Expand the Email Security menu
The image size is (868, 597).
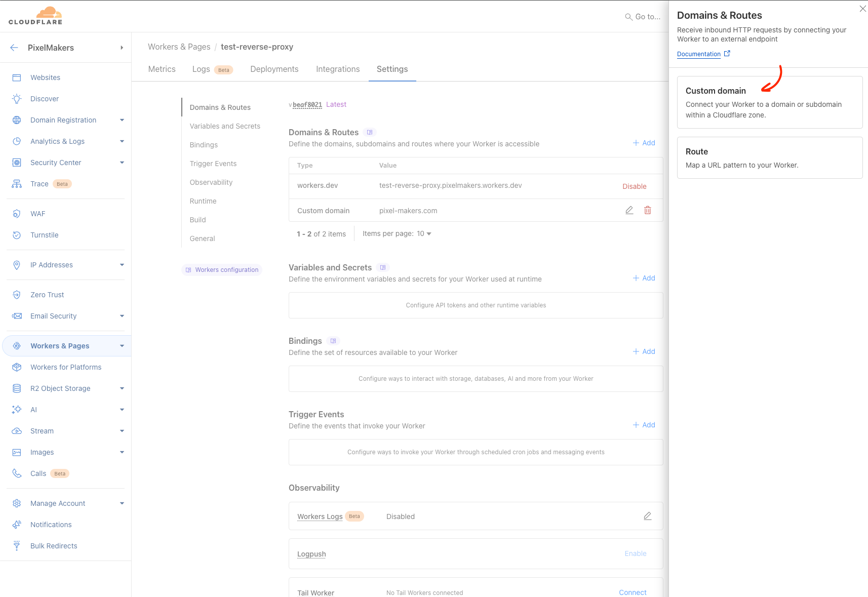[122, 316]
